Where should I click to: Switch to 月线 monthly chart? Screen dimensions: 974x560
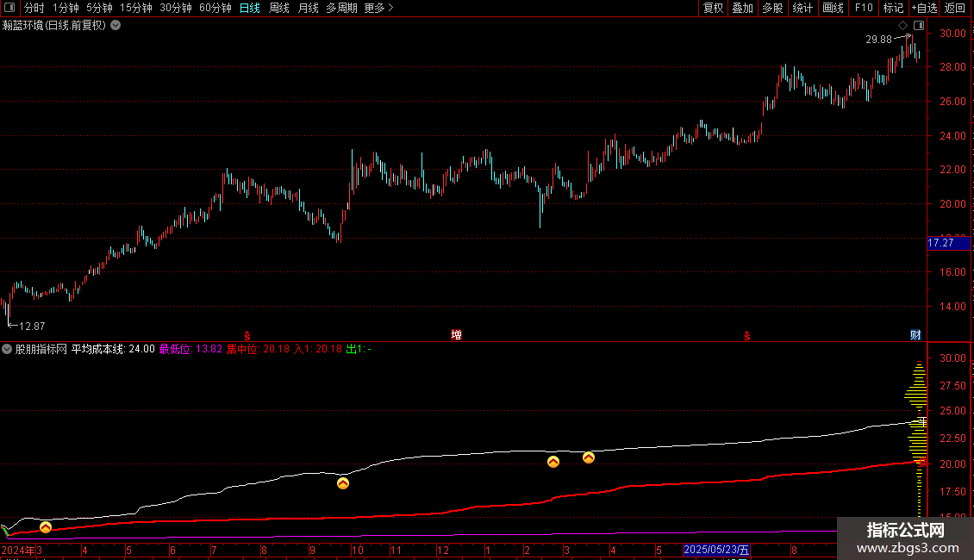tap(308, 8)
